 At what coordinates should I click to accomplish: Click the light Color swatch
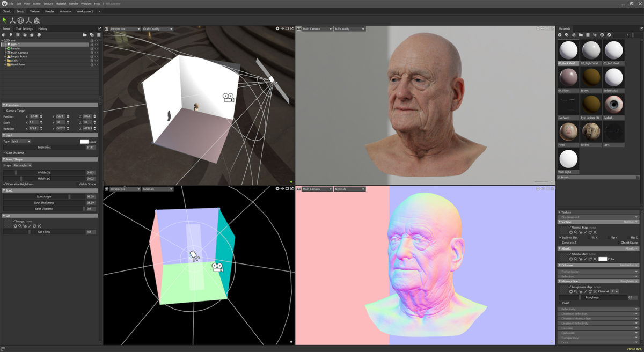[84, 141]
